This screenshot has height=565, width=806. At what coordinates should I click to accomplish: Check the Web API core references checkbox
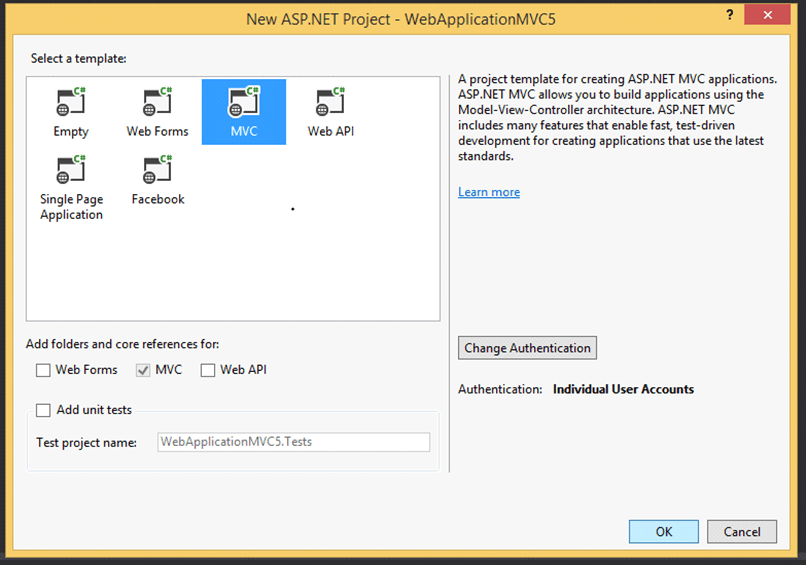208,370
